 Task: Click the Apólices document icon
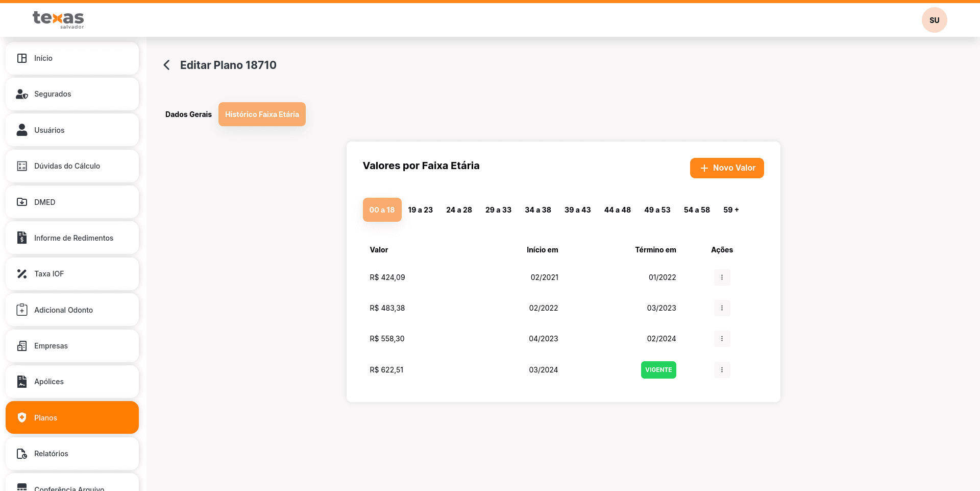point(22,382)
